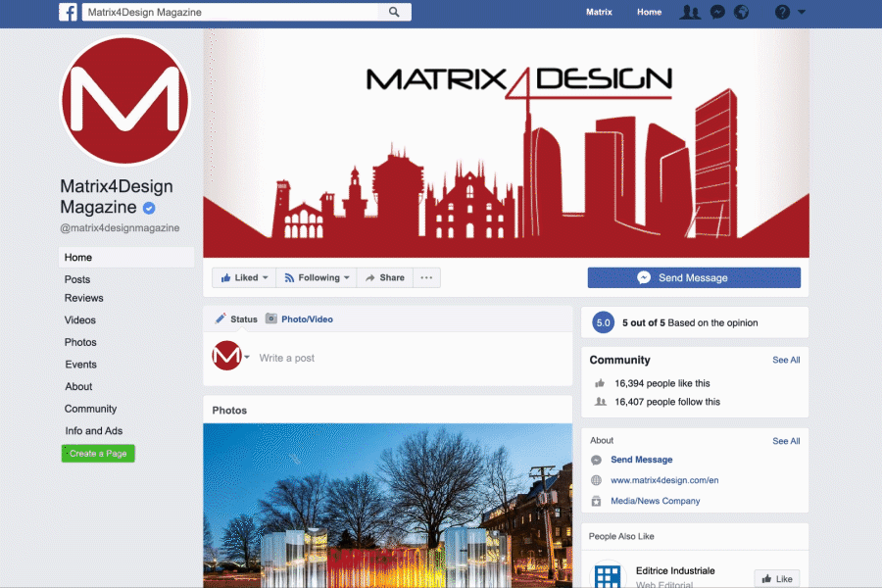Viewport: 882px width, 588px height.
Task: Click the @matrix4designmagazine handle
Action: tap(120, 228)
